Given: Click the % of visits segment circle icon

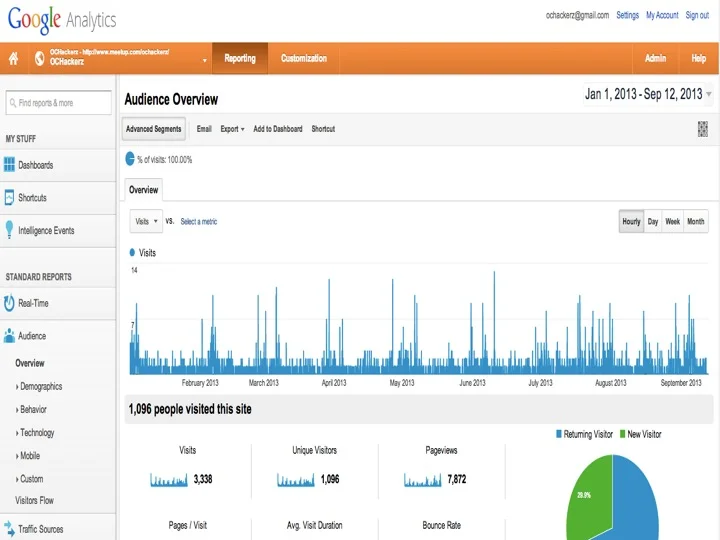Looking at the screenshot, I should [x=130, y=159].
